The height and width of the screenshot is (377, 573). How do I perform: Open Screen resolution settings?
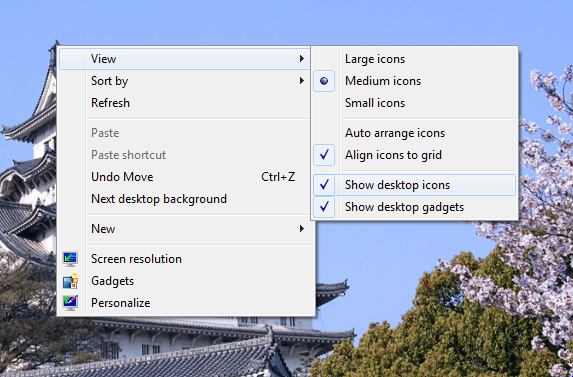[x=136, y=259]
